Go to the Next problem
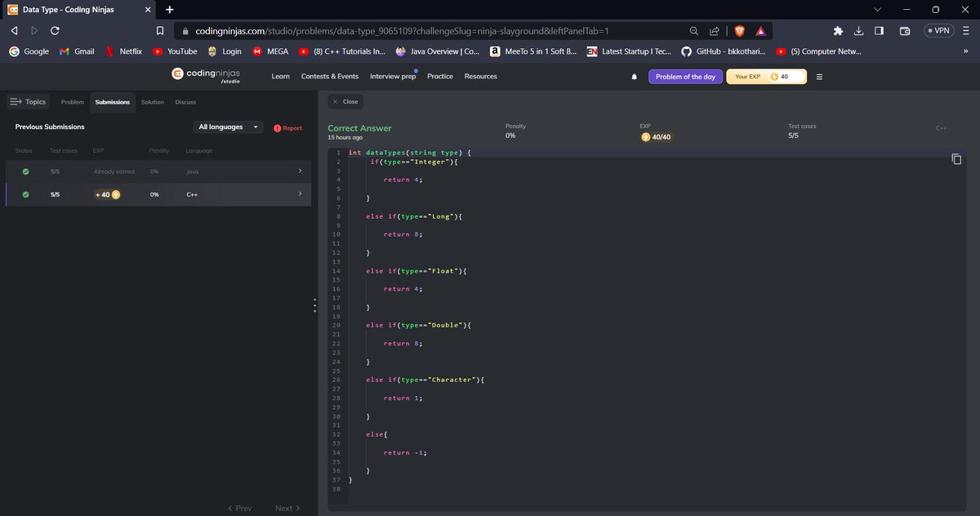Screen dimensions: 980x516 click(287, 508)
